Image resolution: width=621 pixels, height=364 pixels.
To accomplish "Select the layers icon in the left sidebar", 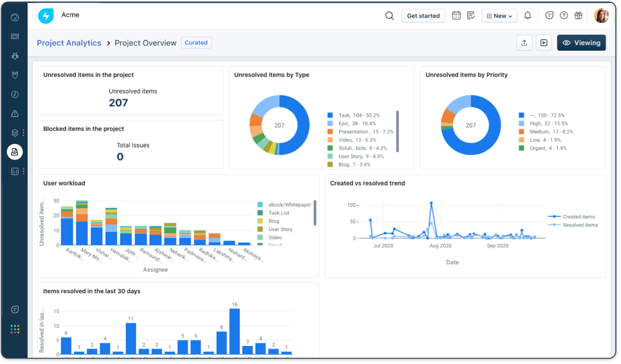I will [x=14, y=132].
